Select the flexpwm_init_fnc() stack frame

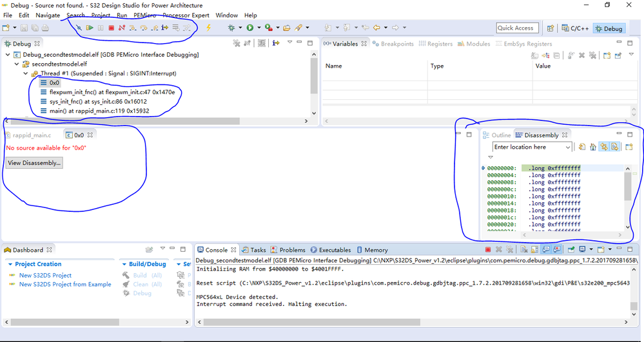107,92
